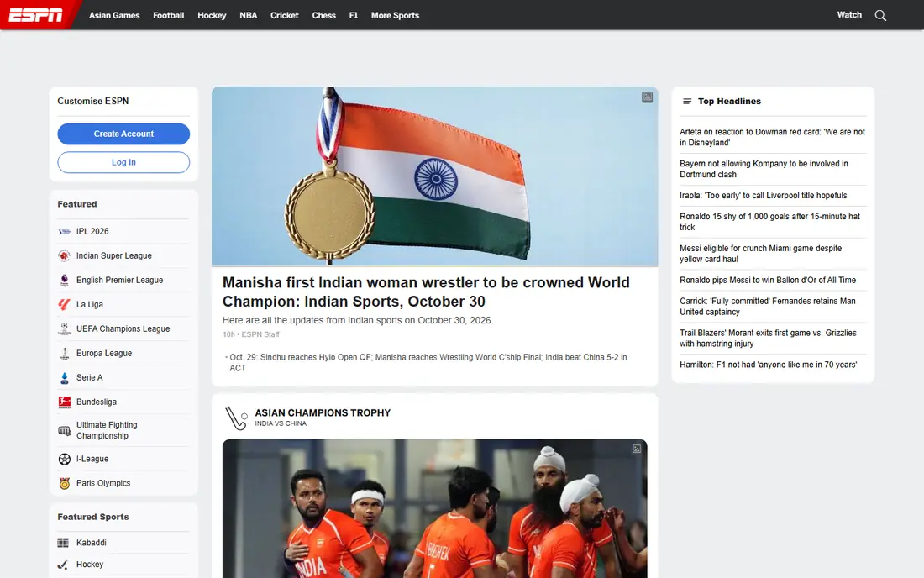Viewport: 924px width, 578px height.
Task: Click the ESPN logo
Action: 35,15
